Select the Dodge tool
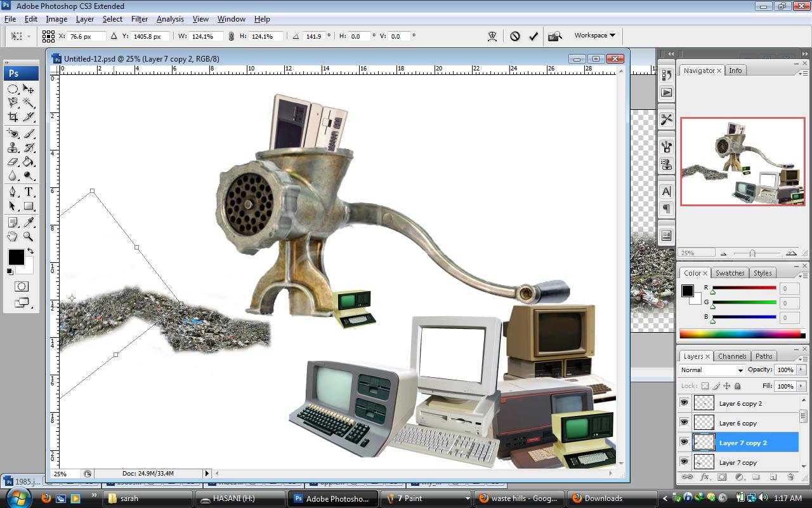Image resolution: width=812 pixels, height=508 pixels. point(29,176)
